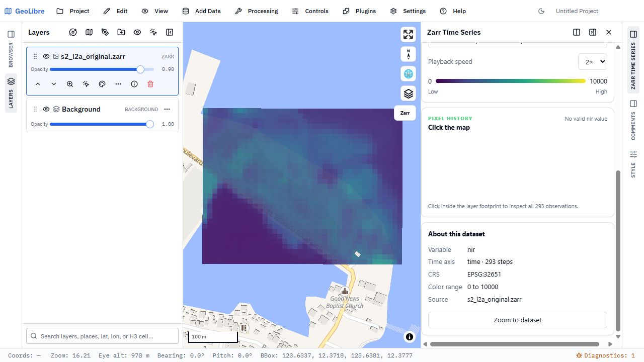Toggle dark mode moon icon
Image resolution: width=644 pixels, height=362 pixels.
tap(541, 11)
